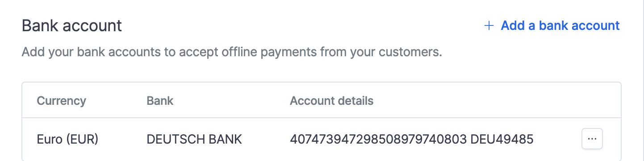Open the three-dot menu for DEUTSCH BANK

pos(592,139)
